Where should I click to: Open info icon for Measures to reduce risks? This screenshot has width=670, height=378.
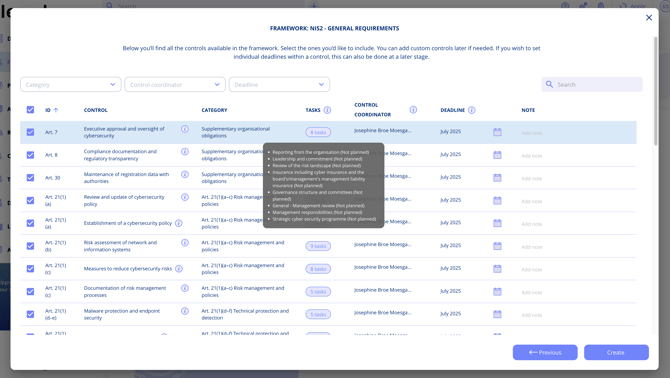pyautogui.click(x=179, y=269)
